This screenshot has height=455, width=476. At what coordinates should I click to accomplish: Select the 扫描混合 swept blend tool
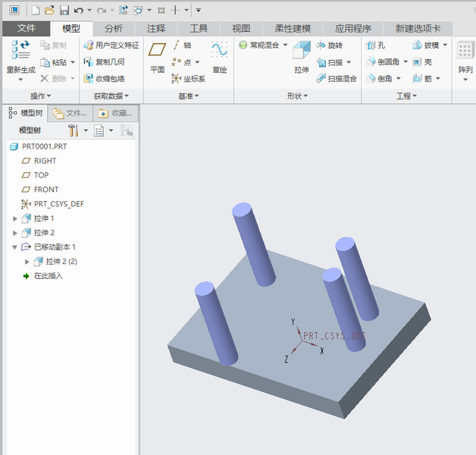pos(337,79)
